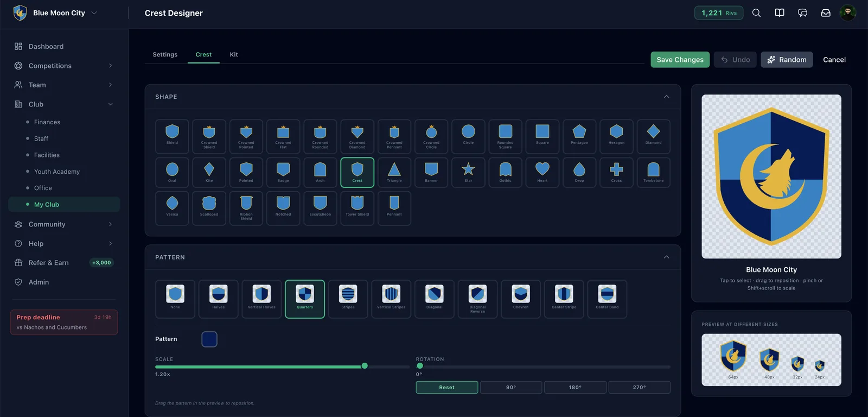Choose the Hexagon shape
The image size is (868, 417).
coord(616,137)
